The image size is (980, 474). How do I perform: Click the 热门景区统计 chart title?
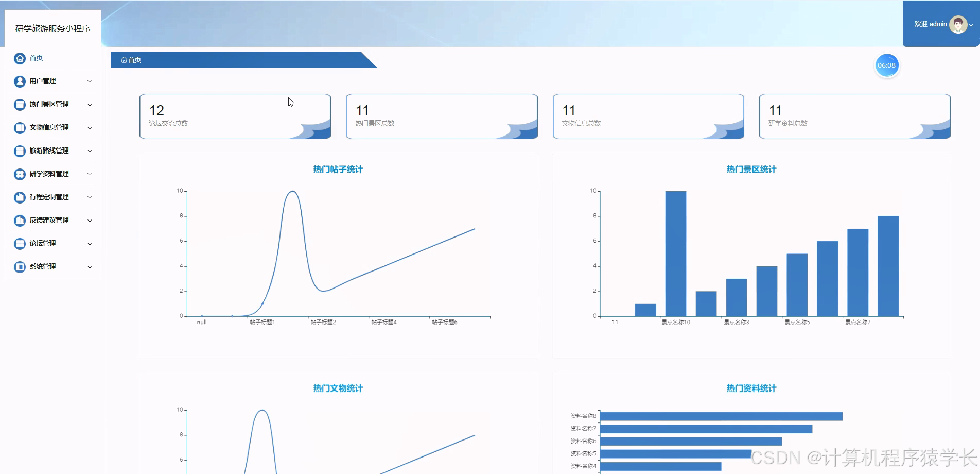point(751,170)
